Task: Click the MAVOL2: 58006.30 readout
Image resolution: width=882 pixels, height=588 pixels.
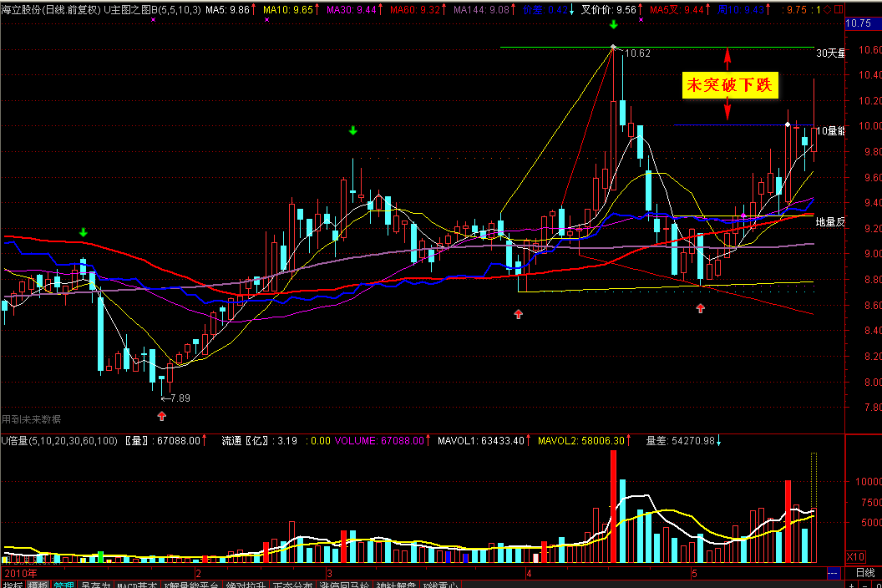Action: [x=585, y=440]
